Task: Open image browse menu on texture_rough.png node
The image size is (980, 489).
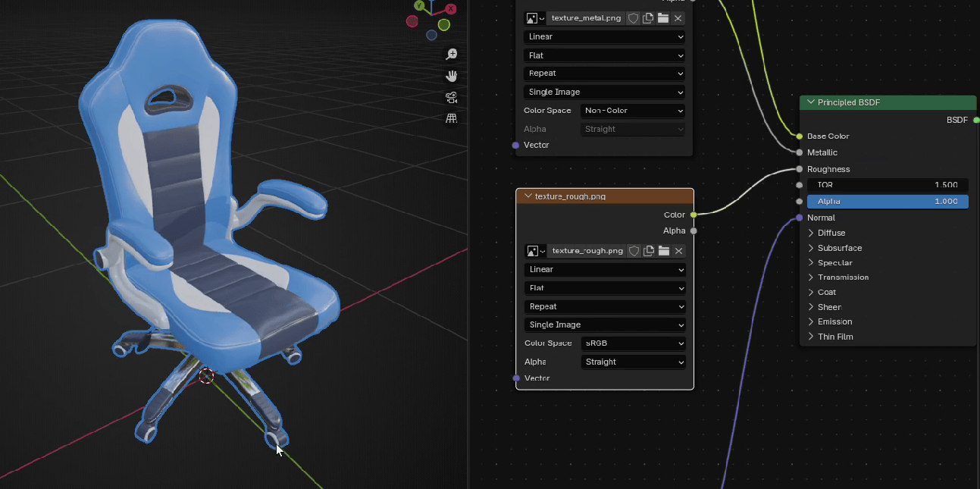Action: [535, 251]
